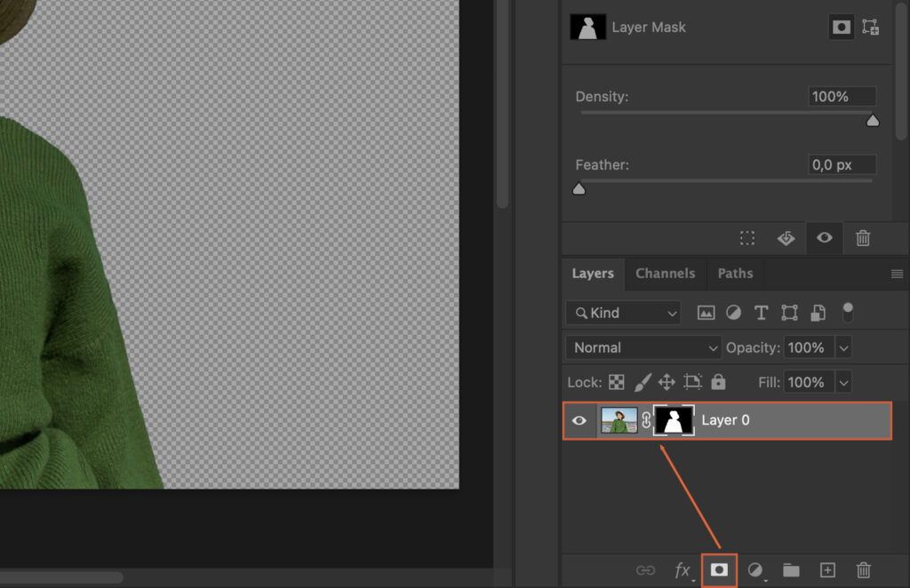Create a new group folder
The image size is (910, 588).
791,571
